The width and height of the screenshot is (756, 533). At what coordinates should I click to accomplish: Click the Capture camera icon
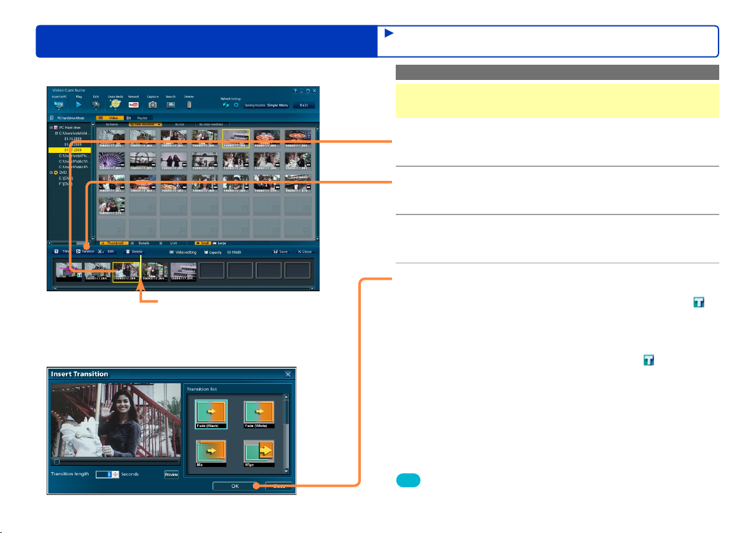tap(152, 105)
